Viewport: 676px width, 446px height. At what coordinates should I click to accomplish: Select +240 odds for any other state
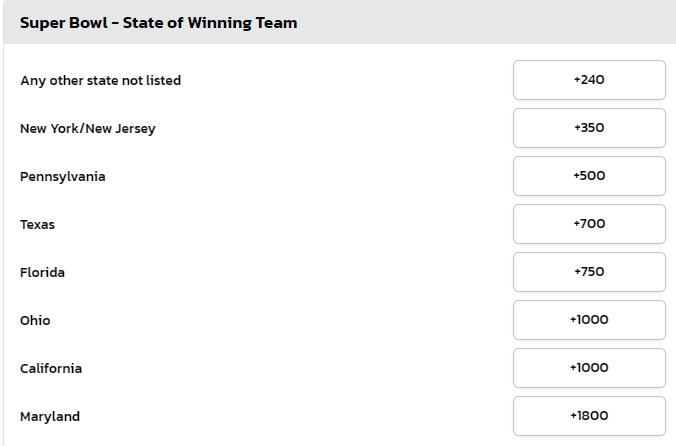coord(589,80)
